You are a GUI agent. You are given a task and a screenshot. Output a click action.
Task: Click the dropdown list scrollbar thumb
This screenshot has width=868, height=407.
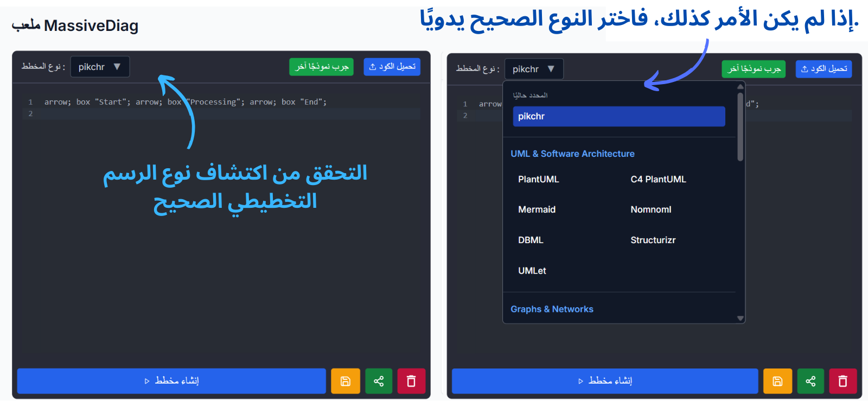tap(740, 127)
